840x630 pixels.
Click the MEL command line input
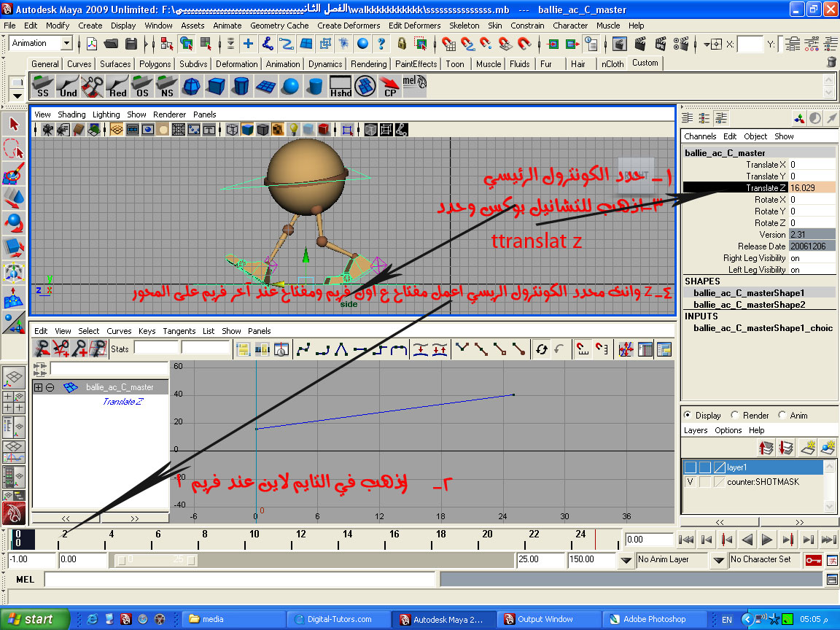[x=239, y=579]
